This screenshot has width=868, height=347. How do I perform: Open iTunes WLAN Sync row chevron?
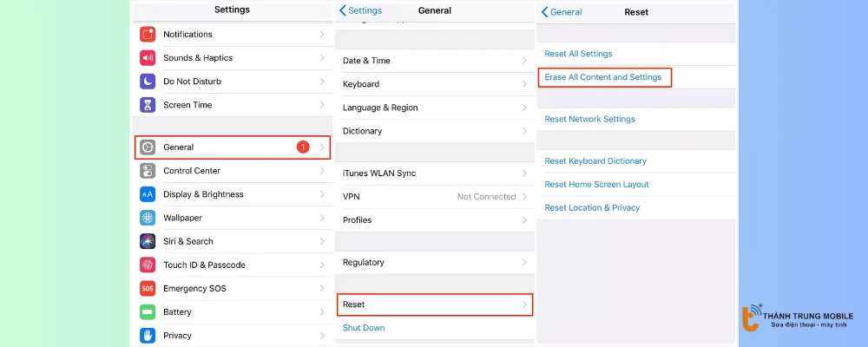[524, 173]
